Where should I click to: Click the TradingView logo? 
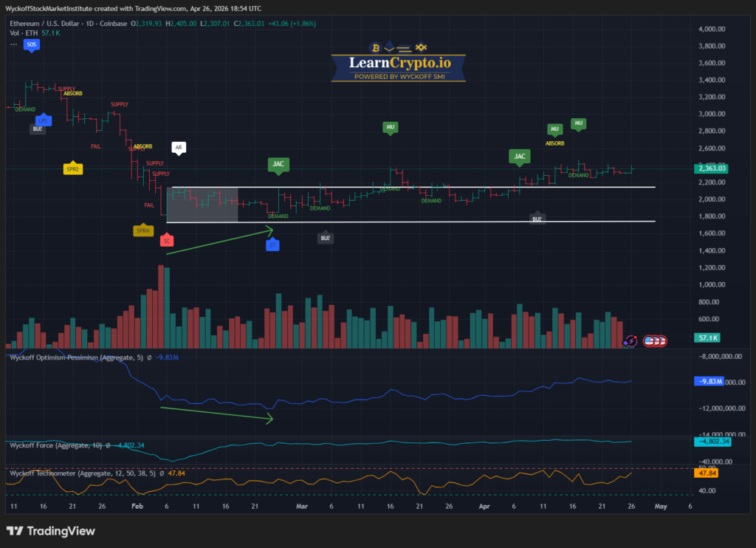(x=50, y=531)
